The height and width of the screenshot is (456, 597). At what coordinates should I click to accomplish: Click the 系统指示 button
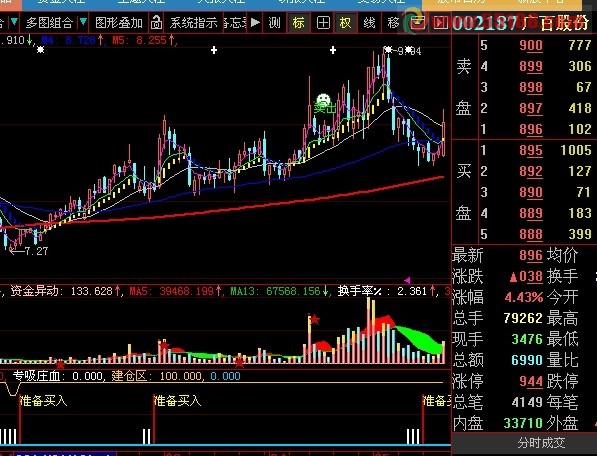click(x=193, y=23)
